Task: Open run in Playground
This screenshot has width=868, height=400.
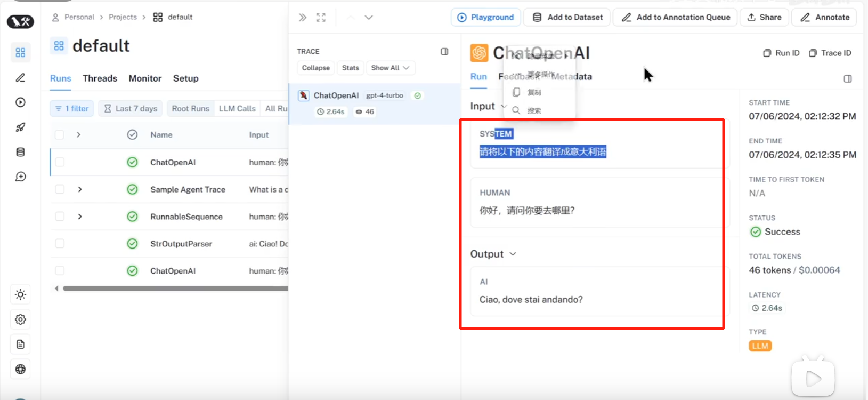Action: coord(485,17)
